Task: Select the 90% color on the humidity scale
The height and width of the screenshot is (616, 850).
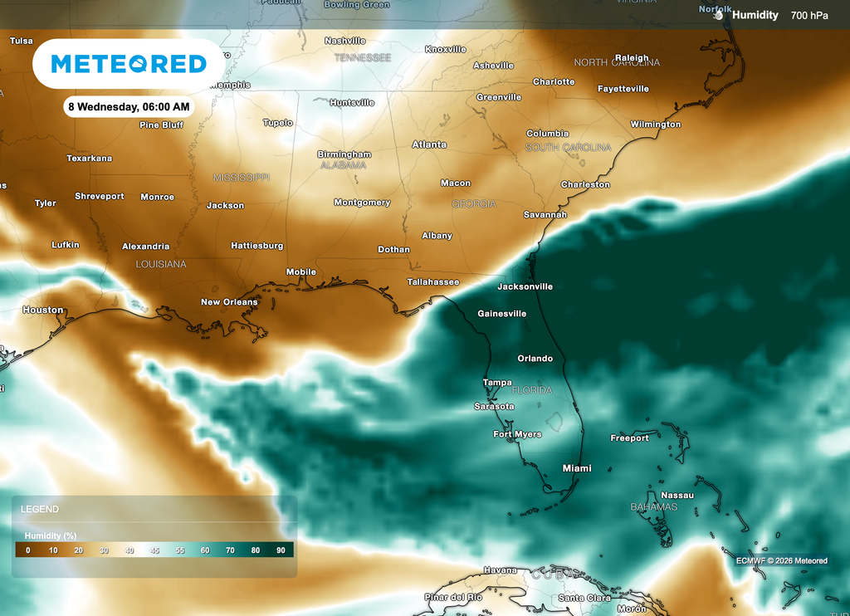Action: (280, 550)
